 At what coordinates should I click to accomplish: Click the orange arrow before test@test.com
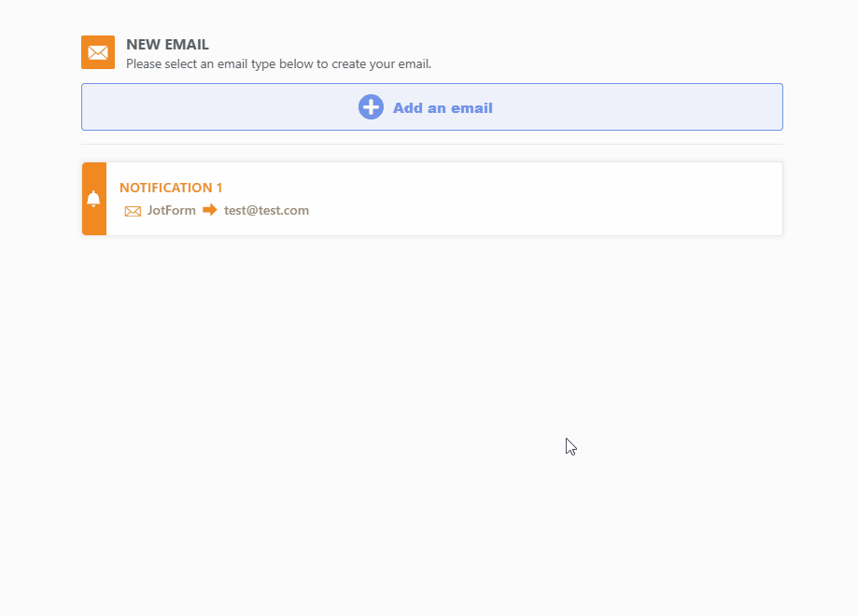(x=209, y=210)
